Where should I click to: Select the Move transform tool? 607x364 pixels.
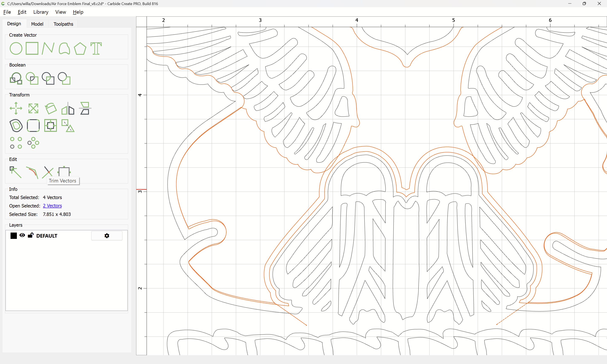coord(16,108)
